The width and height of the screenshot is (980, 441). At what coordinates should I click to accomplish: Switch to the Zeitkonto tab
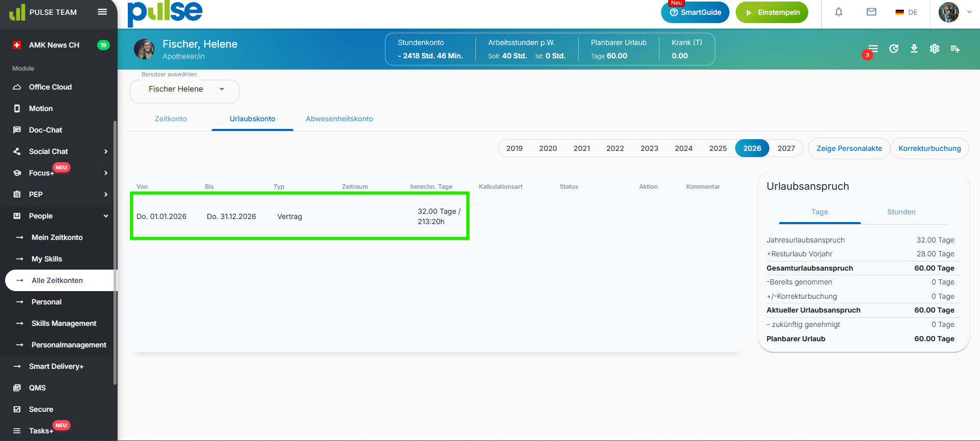(x=171, y=119)
